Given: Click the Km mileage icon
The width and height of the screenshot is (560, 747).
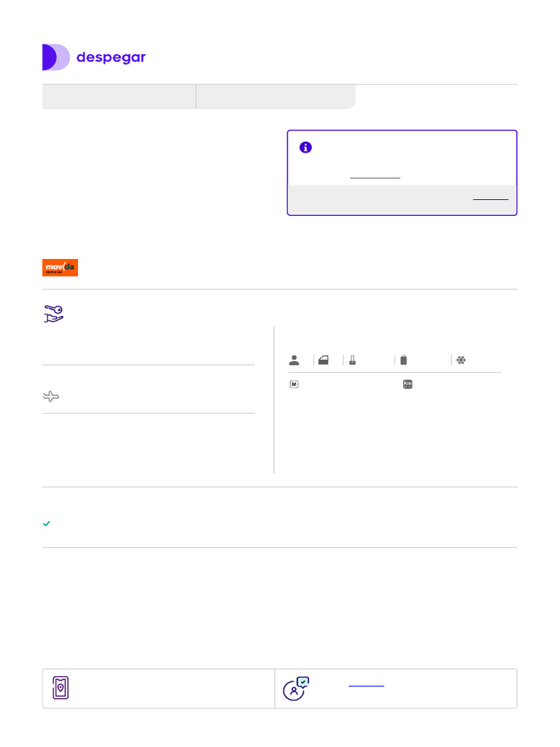Looking at the screenshot, I should pos(408,384).
